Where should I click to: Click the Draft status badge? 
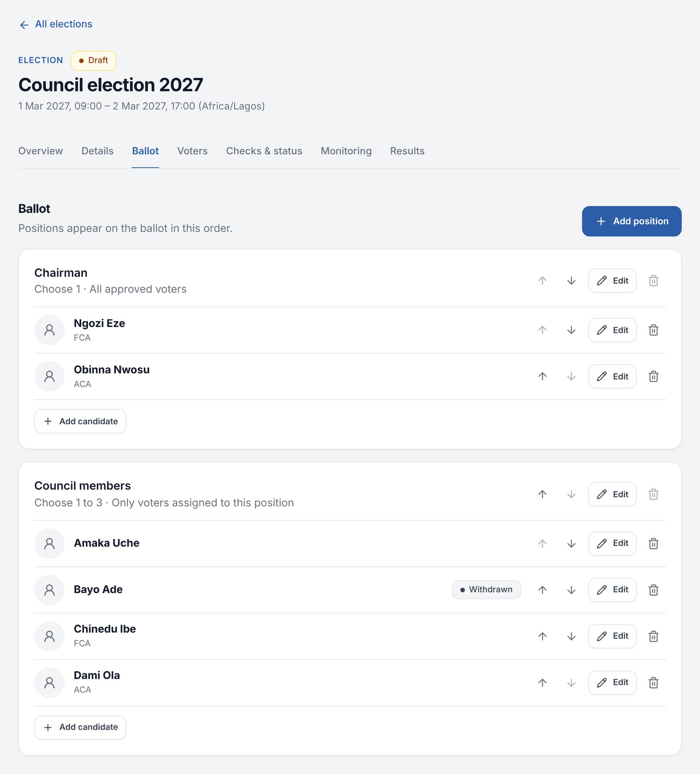(x=94, y=60)
